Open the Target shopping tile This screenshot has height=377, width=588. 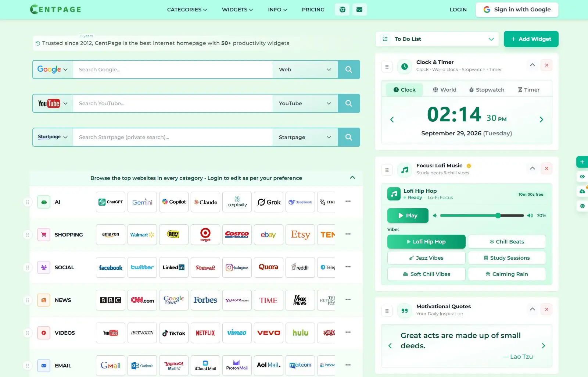coord(205,235)
